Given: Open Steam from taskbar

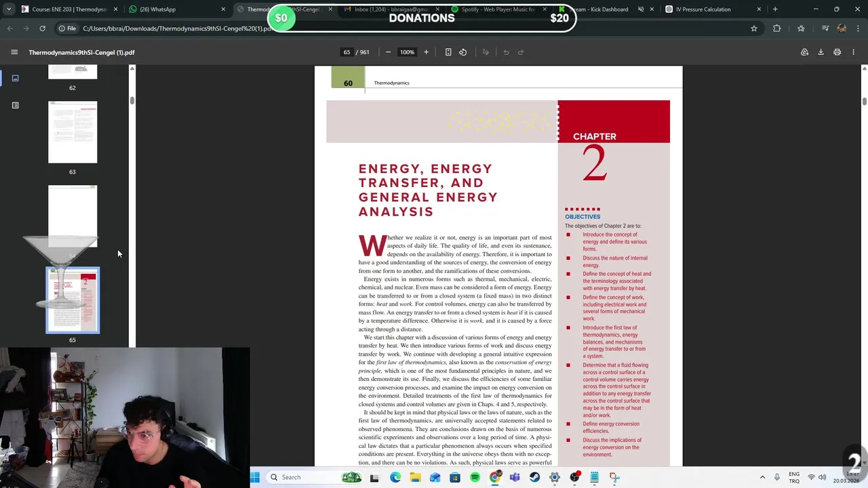Looking at the screenshot, I should [x=534, y=477].
